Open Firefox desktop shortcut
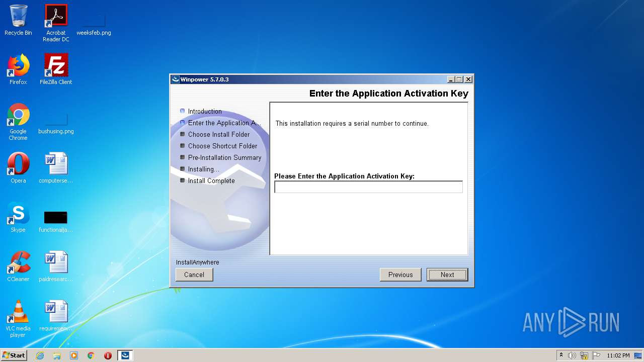 18,69
